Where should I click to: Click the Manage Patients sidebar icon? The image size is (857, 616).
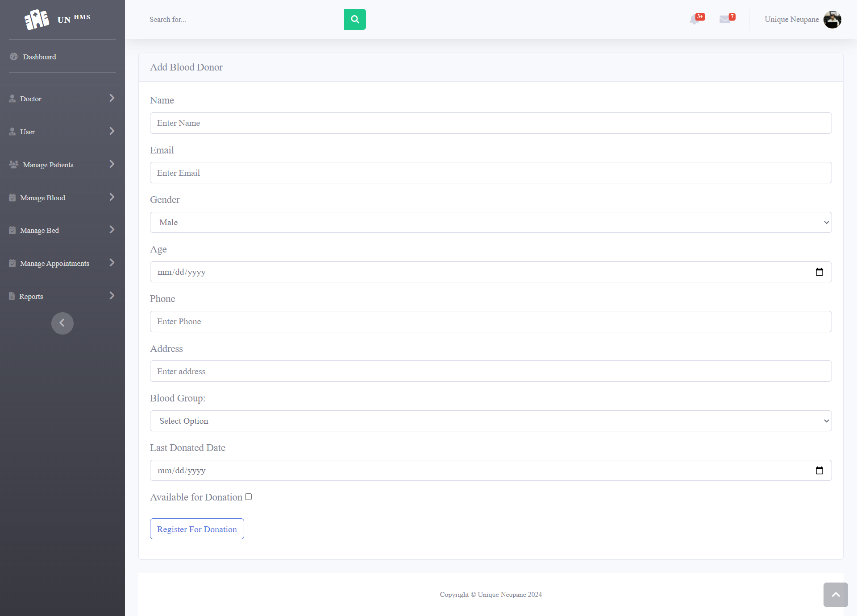click(12, 164)
